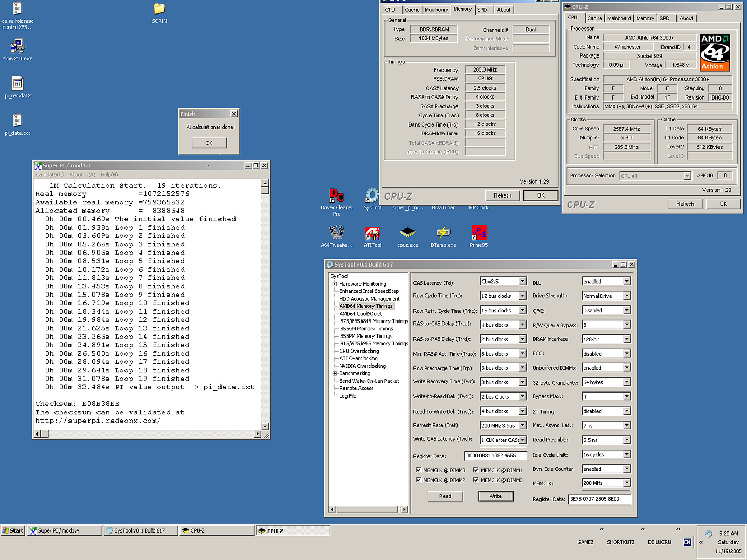Open the A64Tweaker desktop icon

coord(337,233)
